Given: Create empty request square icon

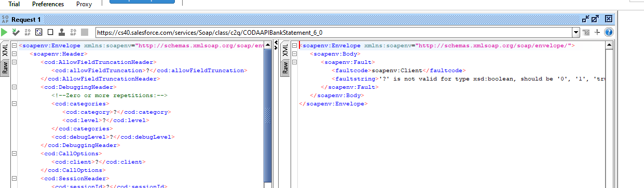Looking at the screenshot, I should tap(50, 32).
